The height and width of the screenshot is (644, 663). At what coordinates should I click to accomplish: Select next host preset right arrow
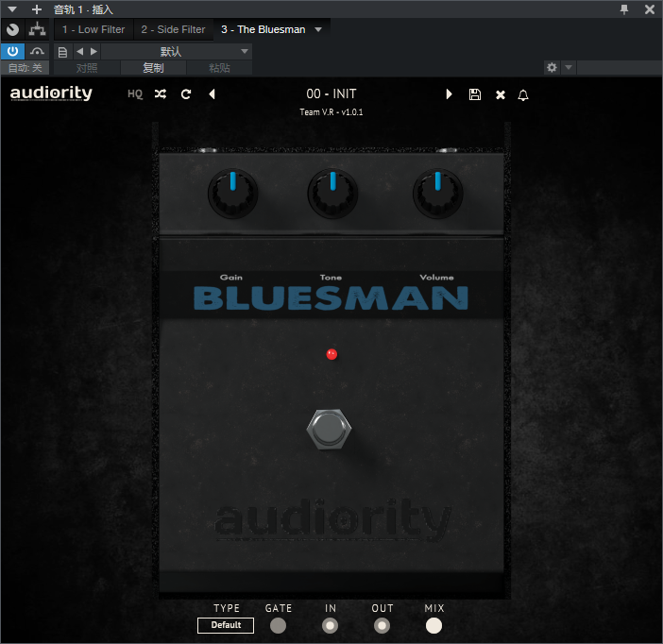click(93, 52)
